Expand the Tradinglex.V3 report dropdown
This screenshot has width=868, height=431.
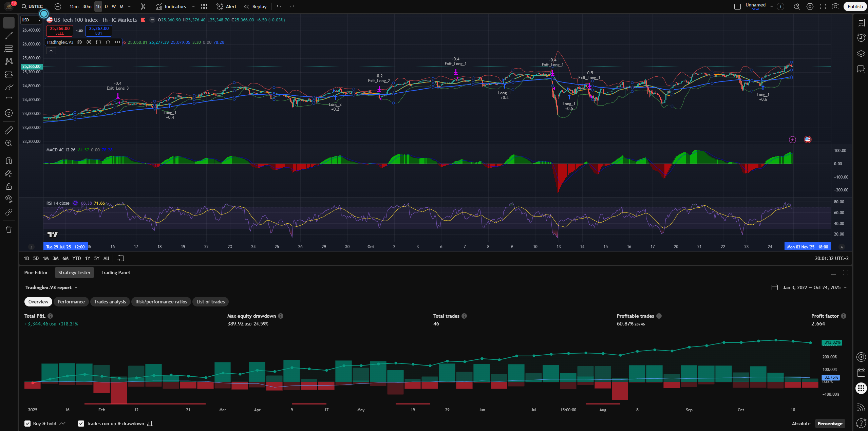click(76, 287)
